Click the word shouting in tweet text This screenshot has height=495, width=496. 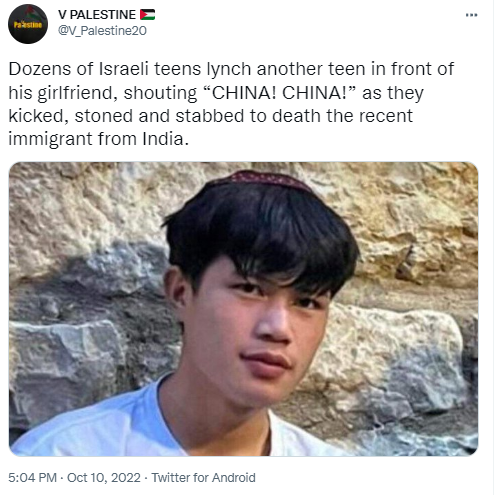click(x=160, y=93)
